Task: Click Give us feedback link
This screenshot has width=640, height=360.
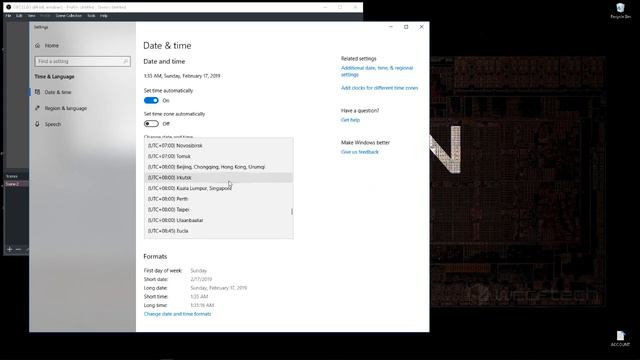Action: click(x=360, y=152)
